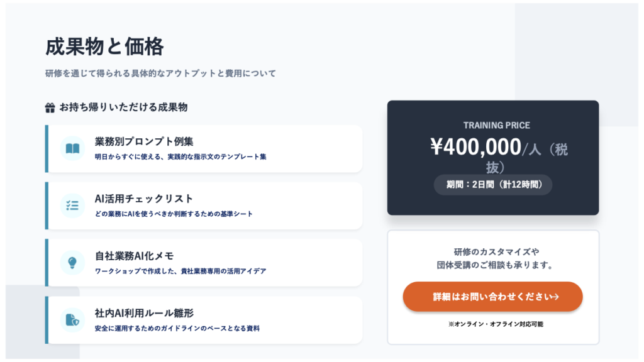Click the 期間：2日間（計12時間） badge

click(x=493, y=185)
